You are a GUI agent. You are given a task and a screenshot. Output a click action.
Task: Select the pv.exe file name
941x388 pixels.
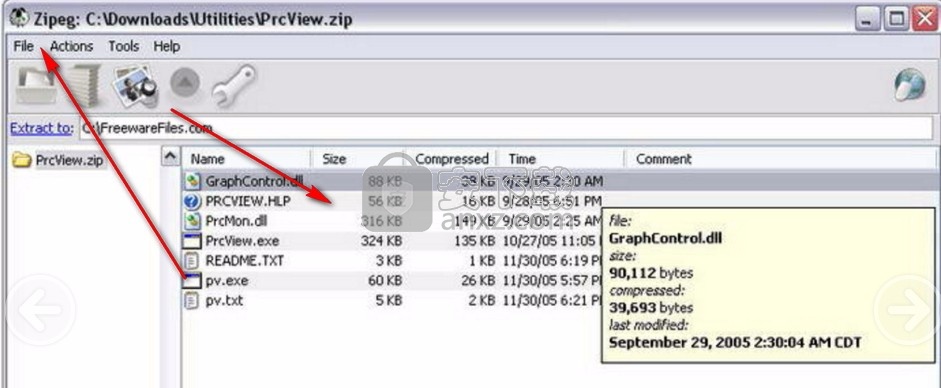pos(227,280)
